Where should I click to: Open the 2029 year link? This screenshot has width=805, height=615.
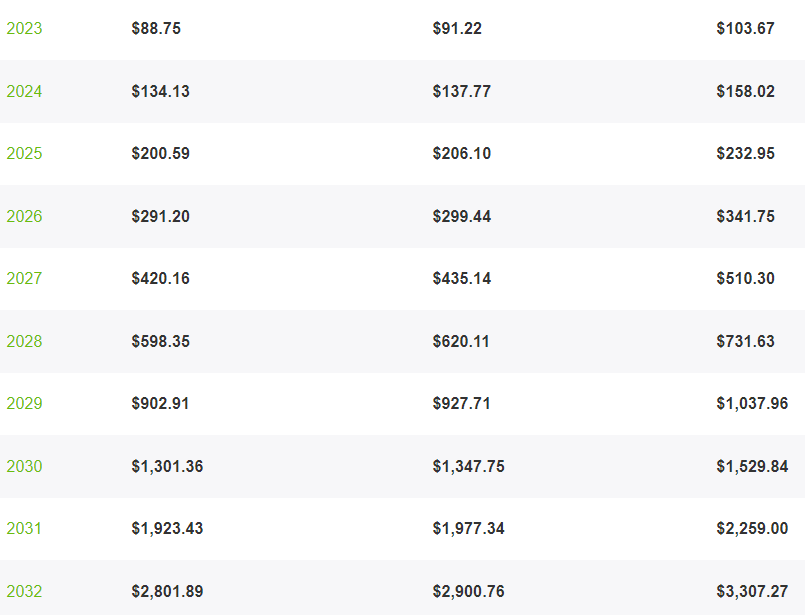[24, 403]
